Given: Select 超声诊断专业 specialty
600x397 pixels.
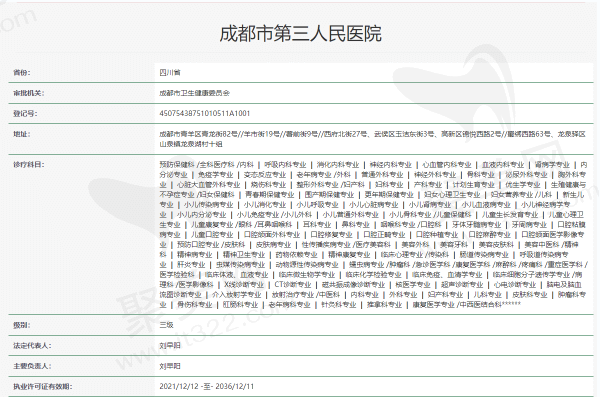Looking at the screenshot, I should pyautogui.click(x=462, y=284).
